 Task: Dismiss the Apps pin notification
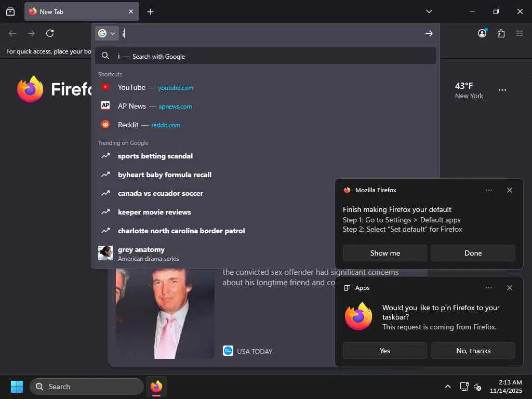point(509,288)
